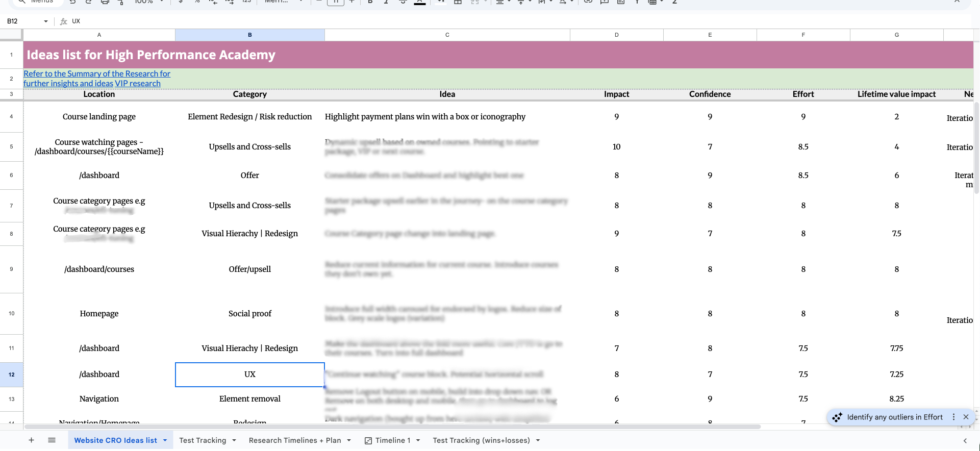Click the fx function icon

[64, 21]
